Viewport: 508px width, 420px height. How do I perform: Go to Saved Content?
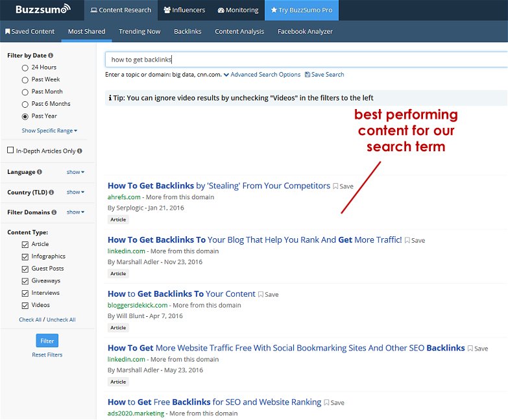pos(30,31)
